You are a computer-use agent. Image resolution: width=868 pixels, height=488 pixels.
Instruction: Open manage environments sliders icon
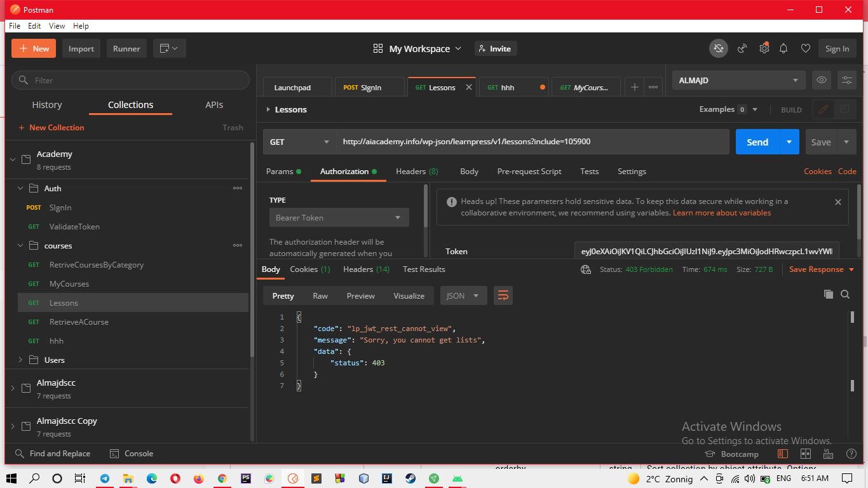click(846, 80)
